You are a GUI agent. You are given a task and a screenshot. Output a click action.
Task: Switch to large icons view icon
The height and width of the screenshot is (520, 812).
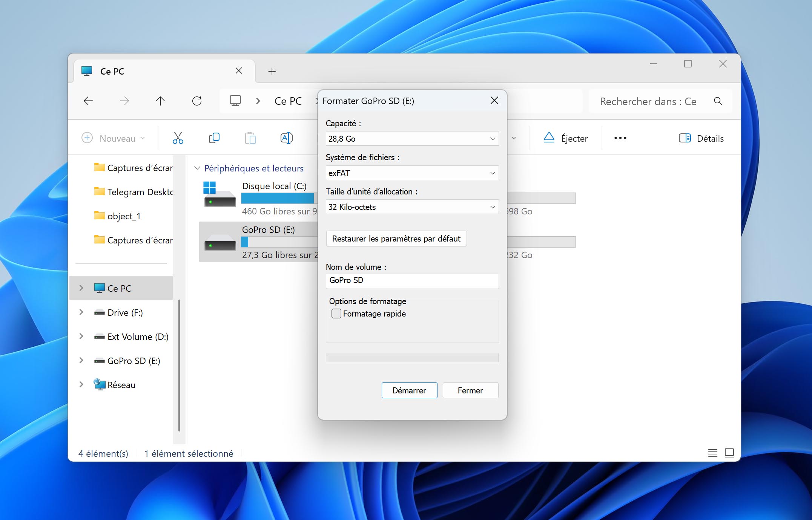(x=729, y=453)
